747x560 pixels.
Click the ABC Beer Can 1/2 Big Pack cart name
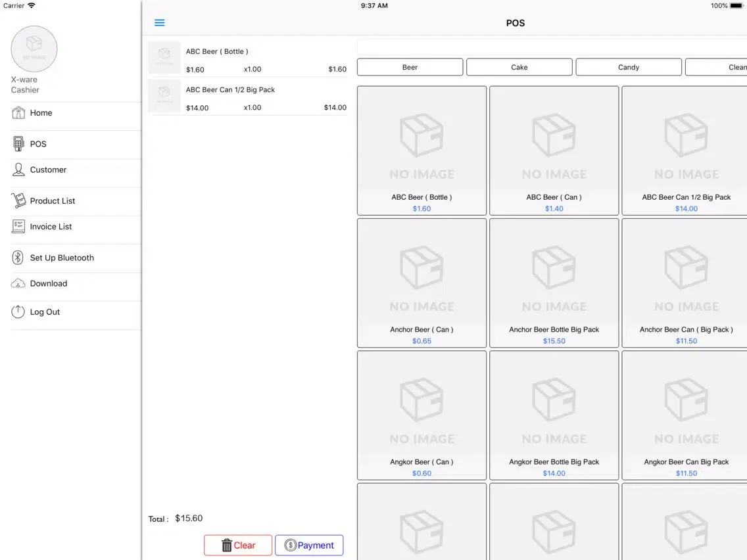pos(230,89)
